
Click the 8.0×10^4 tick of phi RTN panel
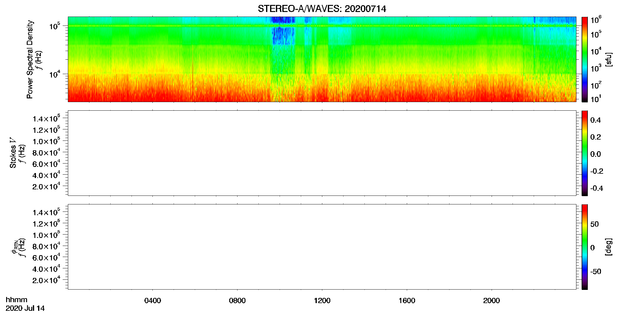pos(46,246)
